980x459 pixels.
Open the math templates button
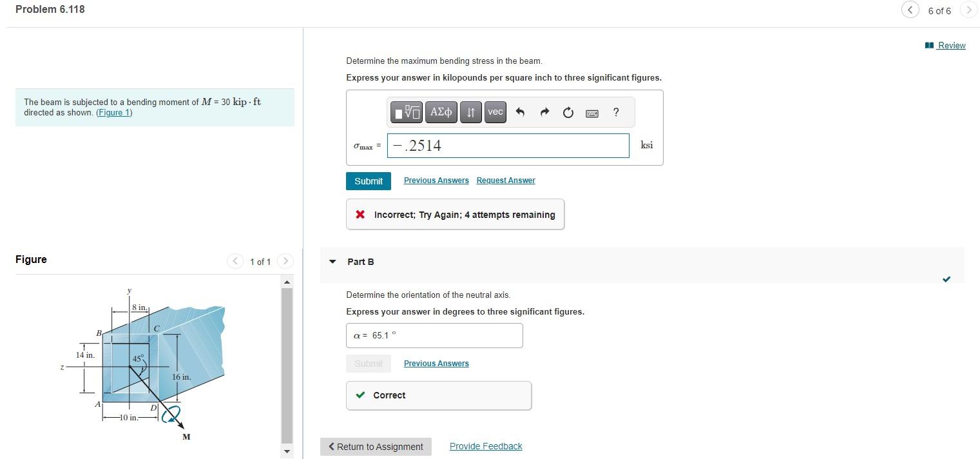(408, 112)
